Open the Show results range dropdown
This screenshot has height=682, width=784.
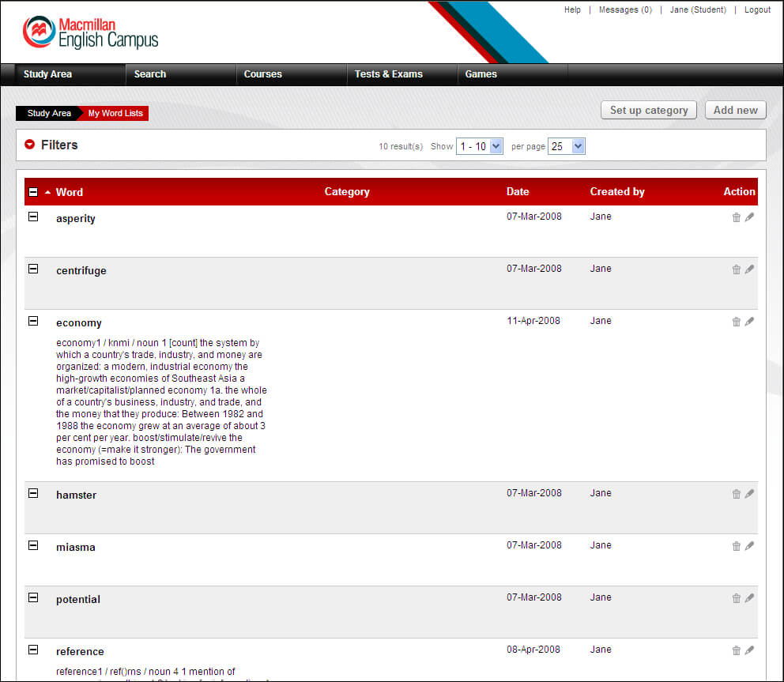tap(479, 146)
